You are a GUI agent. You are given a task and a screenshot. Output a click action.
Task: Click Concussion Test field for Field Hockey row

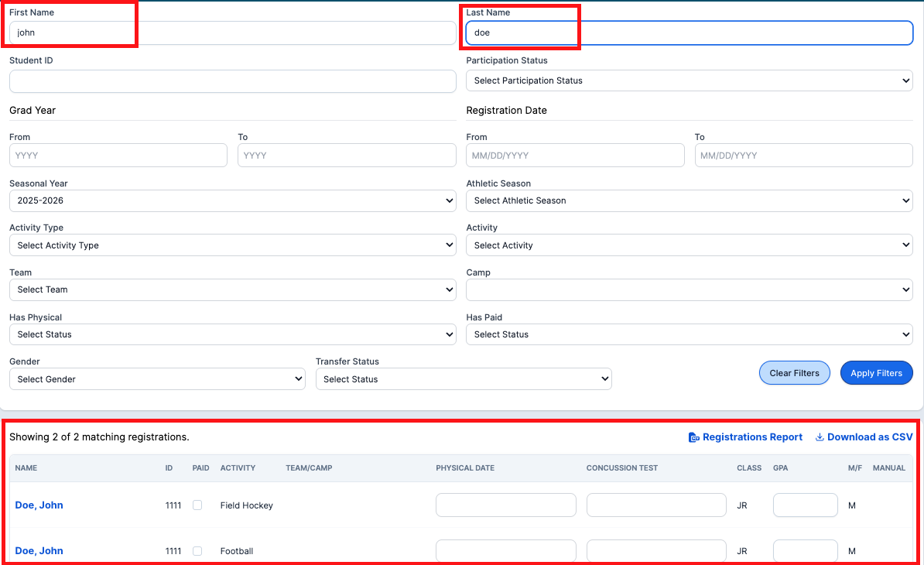[656, 505]
